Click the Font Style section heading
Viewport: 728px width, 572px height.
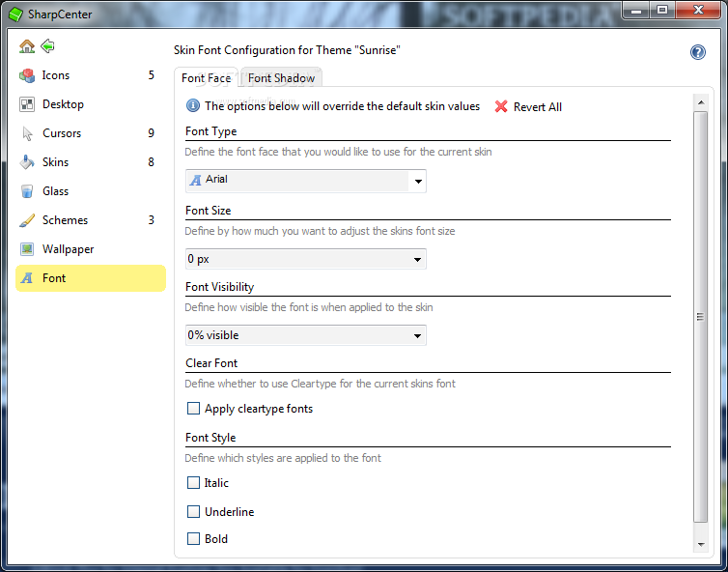(x=210, y=438)
